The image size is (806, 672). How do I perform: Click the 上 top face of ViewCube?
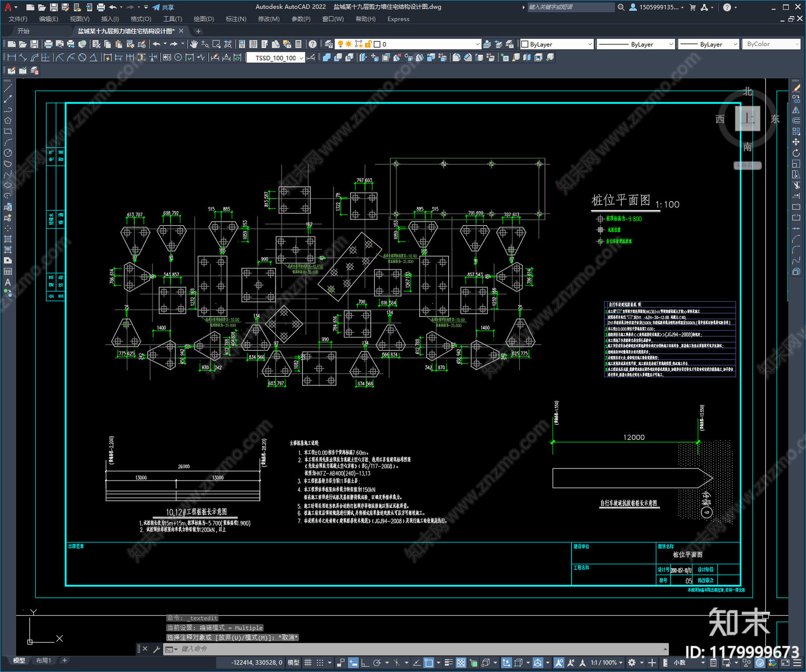(748, 119)
